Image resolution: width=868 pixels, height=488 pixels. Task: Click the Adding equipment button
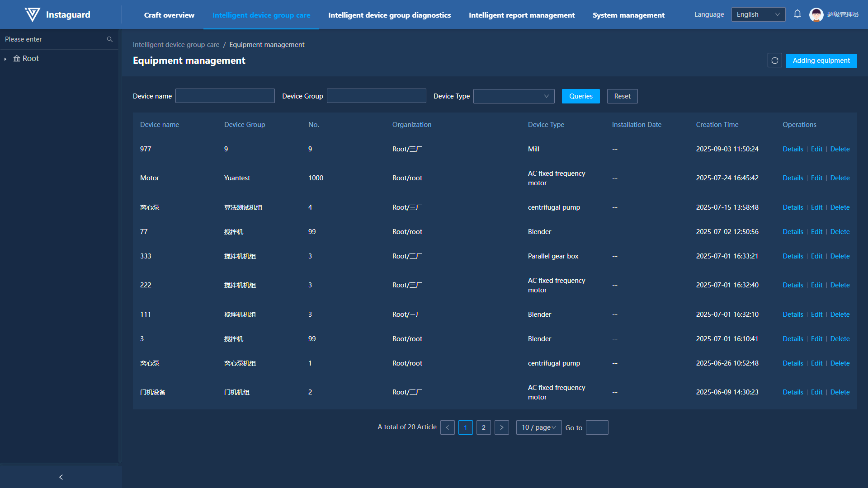(821, 61)
